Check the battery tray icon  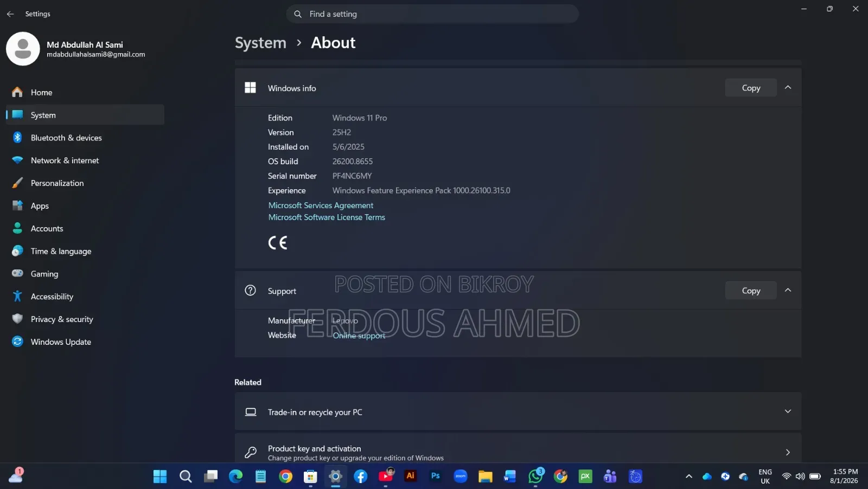click(815, 477)
